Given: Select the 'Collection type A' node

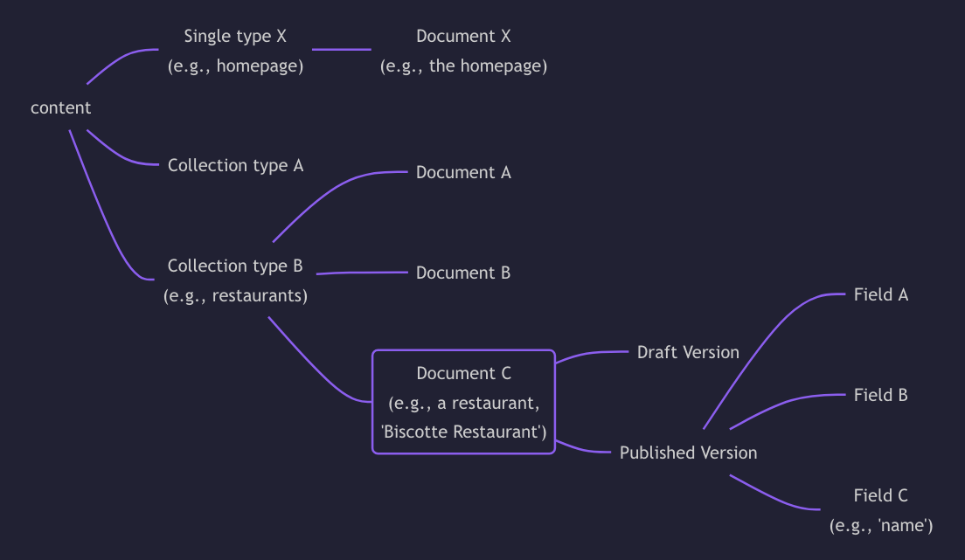Looking at the screenshot, I should pyautogui.click(x=235, y=165).
